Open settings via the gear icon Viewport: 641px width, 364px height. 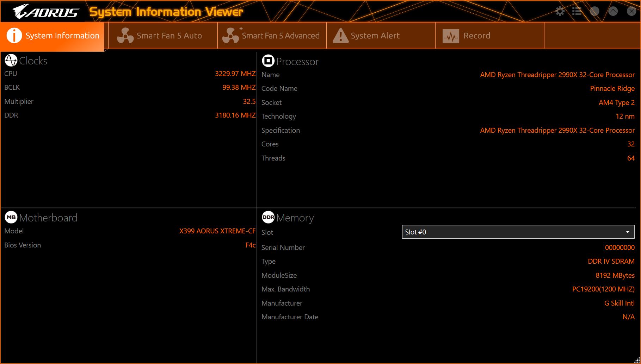pos(560,11)
